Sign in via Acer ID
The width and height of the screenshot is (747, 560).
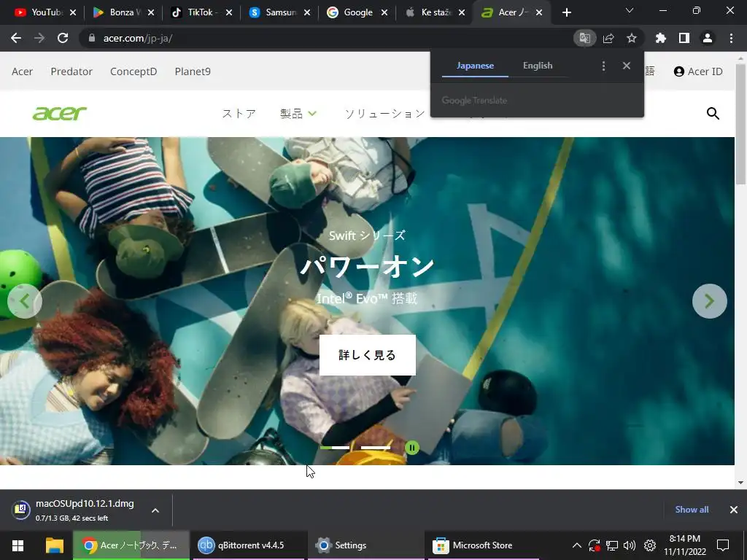coord(698,71)
